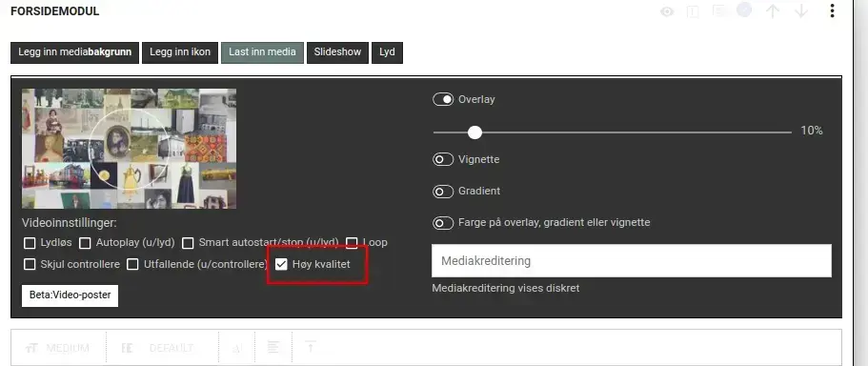Move the Forsidemodul up with arrow icon
Screen dimensions: 868x366
click(773, 11)
